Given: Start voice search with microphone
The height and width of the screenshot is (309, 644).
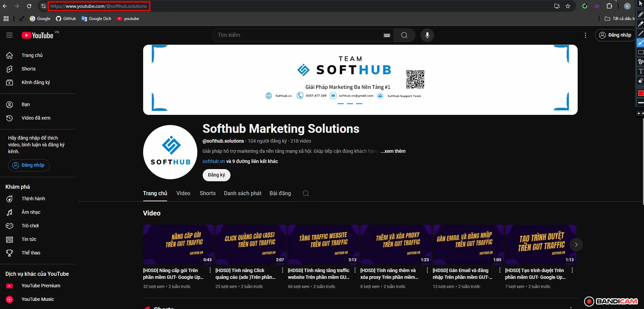Looking at the screenshot, I should [427, 35].
